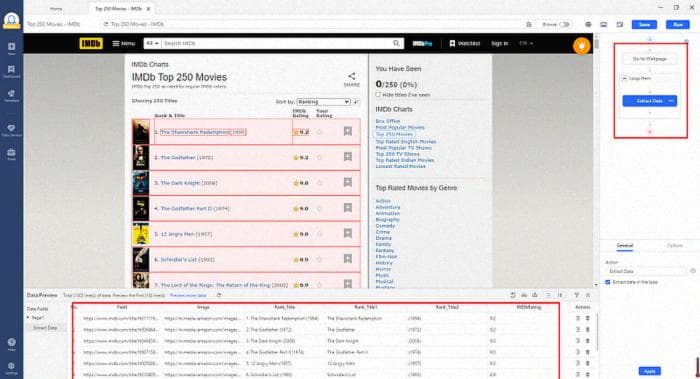The image size is (700, 379).
Task: Open the Top Rated English Movies link
Action: point(406,142)
